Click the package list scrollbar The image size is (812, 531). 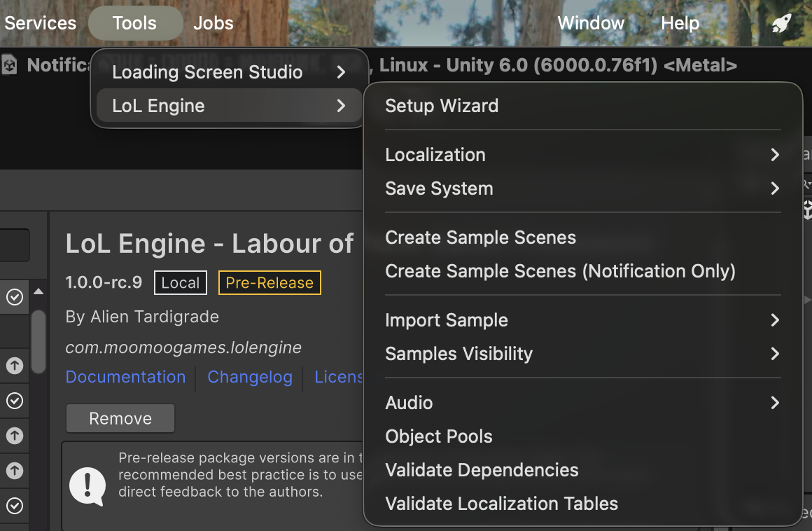38,342
